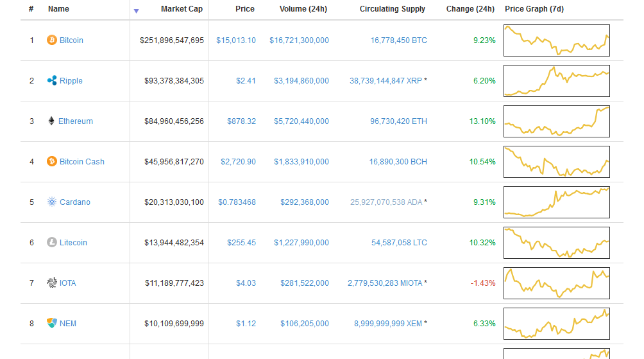Click Bitcoin Cash volume $1,833,910,000
Viewport: 644px width, 359px height.
click(x=301, y=162)
